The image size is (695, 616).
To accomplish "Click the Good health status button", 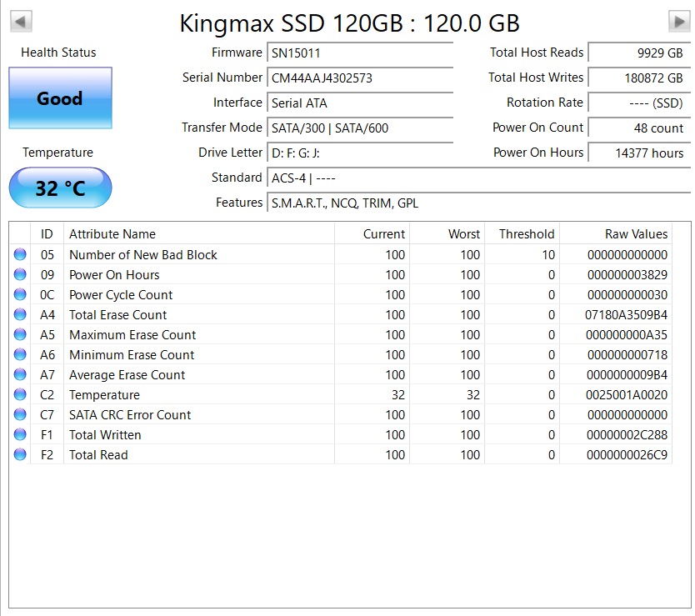I will point(60,98).
